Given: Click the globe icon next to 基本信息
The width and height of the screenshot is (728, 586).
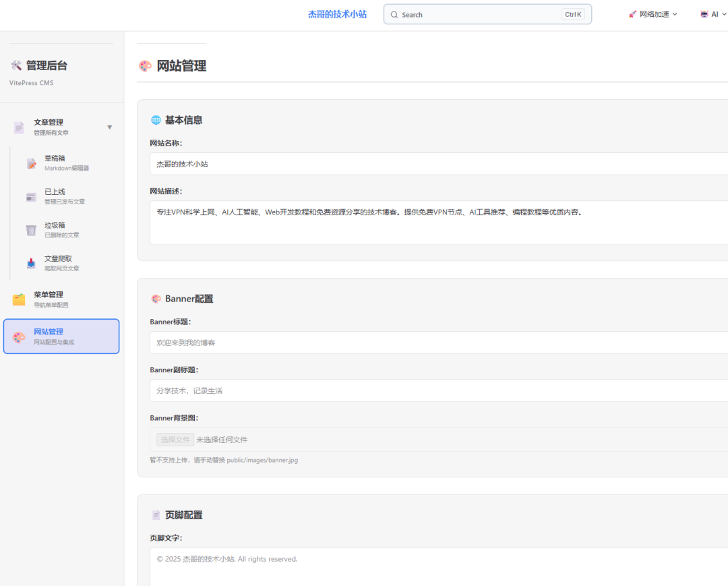Looking at the screenshot, I should click(x=156, y=120).
